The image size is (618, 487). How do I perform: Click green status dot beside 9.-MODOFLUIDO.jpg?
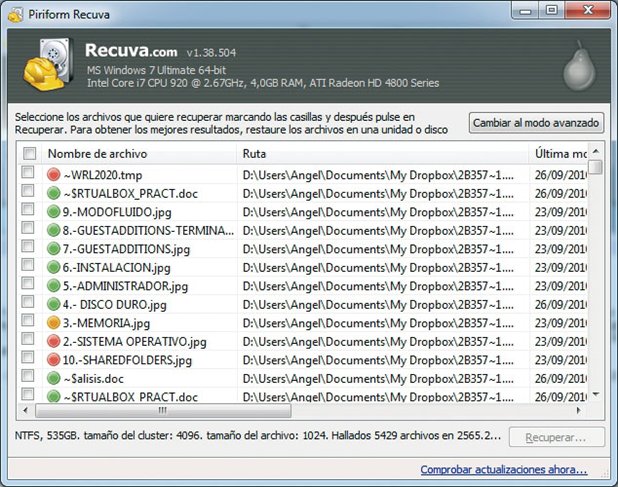tap(54, 211)
